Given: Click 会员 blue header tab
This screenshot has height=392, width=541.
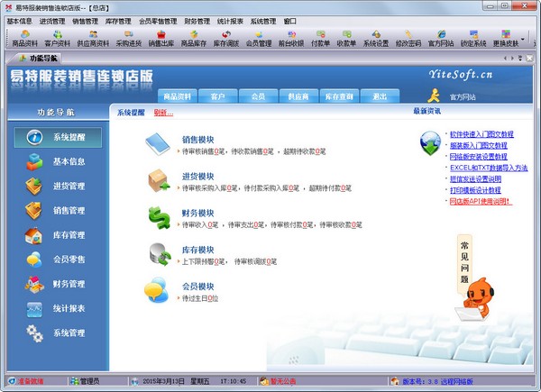Looking at the screenshot, I should coord(258,96).
